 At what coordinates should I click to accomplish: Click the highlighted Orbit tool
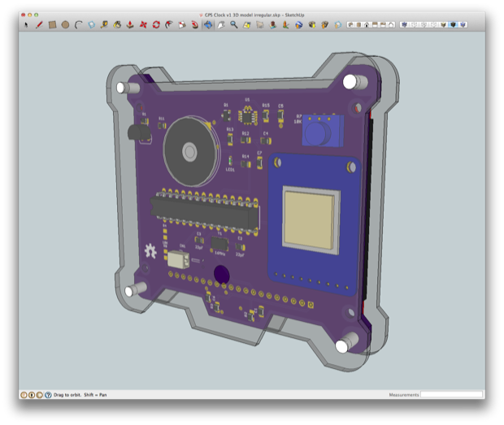208,24
